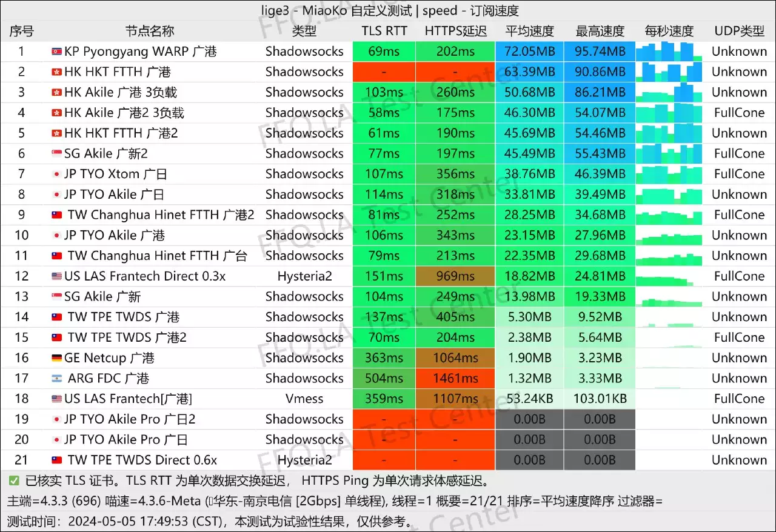
Task: Click the flag icon beside HK Akile 广港2 3负载
Action: click(57, 113)
